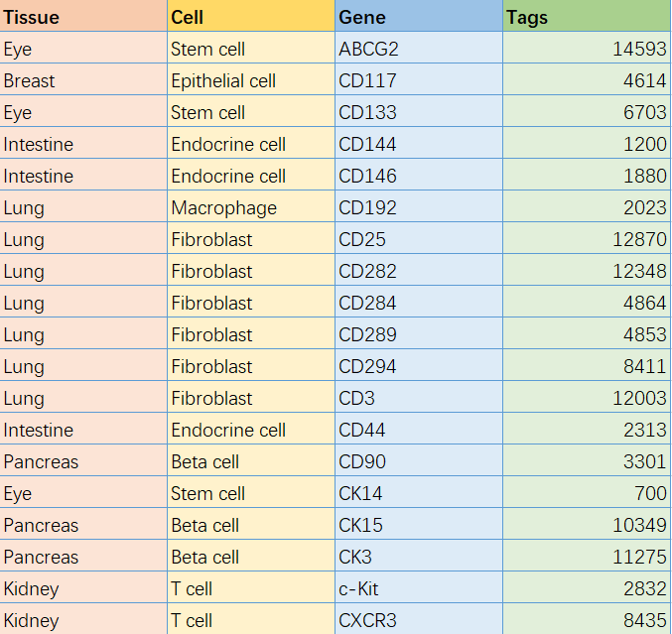The image size is (672, 634).
Task: Click the CD25 gene cell
Action: click(x=419, y=238)
